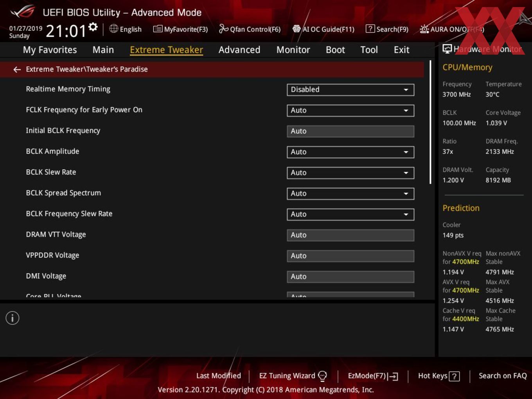Open Hot Keys help
Image resolution: width=532 pixels, height=399 pixels.
(x=439, y=376)
